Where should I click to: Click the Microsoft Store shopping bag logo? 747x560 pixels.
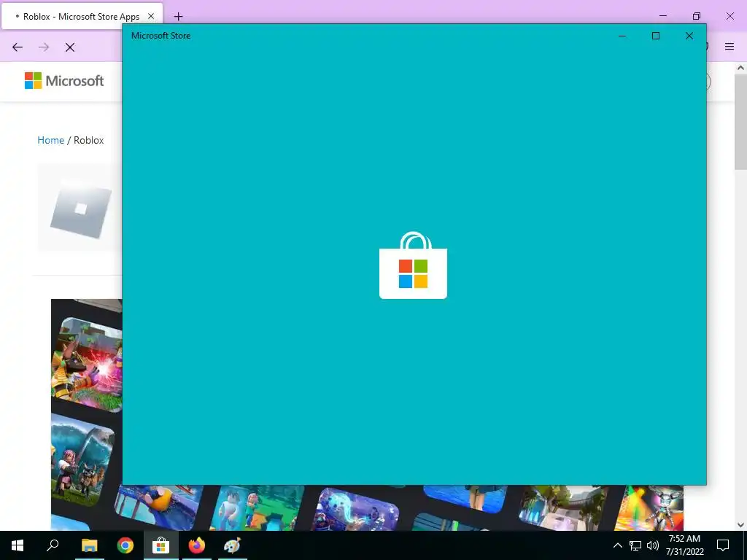tap(413, 265)
